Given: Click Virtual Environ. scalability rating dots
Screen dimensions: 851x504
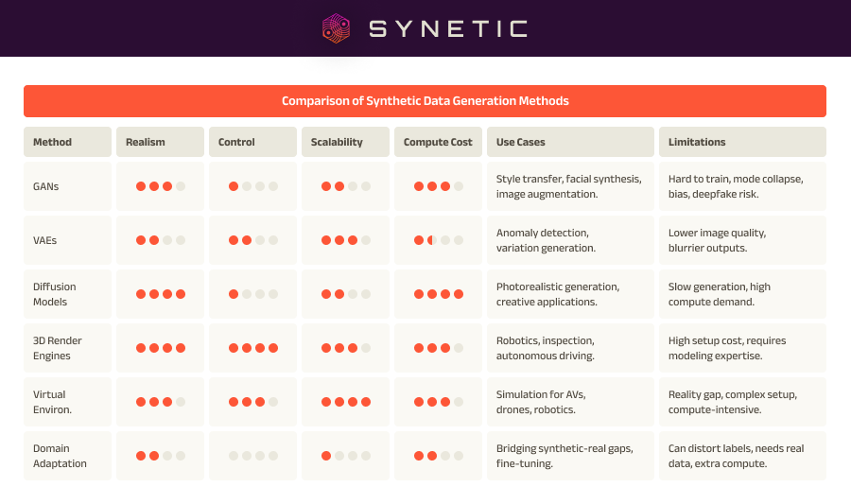Looking at the screenshot, I should click(346, 402).
